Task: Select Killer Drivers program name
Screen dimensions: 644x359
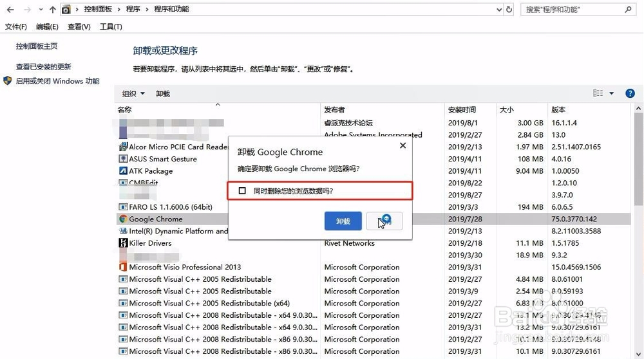Action: pos(150,243)
